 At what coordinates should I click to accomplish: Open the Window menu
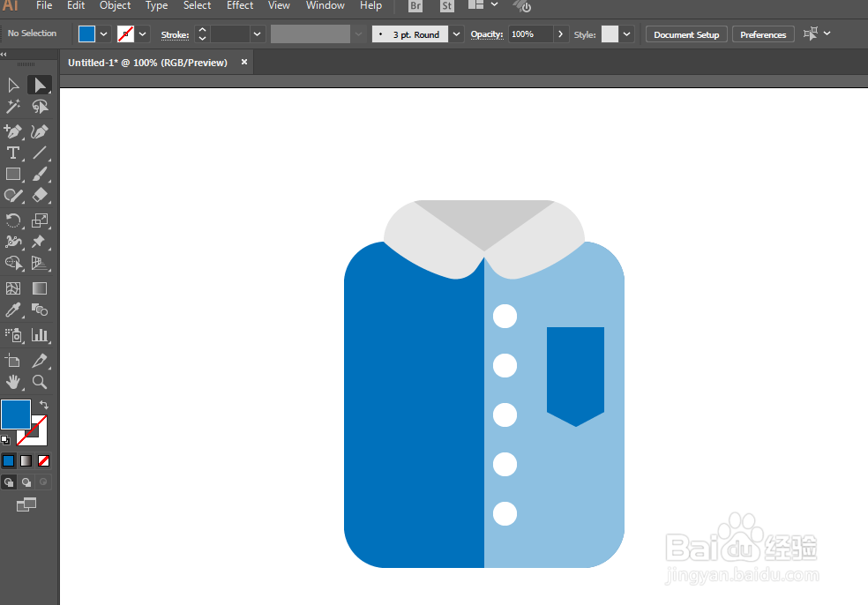pos(325,5)
